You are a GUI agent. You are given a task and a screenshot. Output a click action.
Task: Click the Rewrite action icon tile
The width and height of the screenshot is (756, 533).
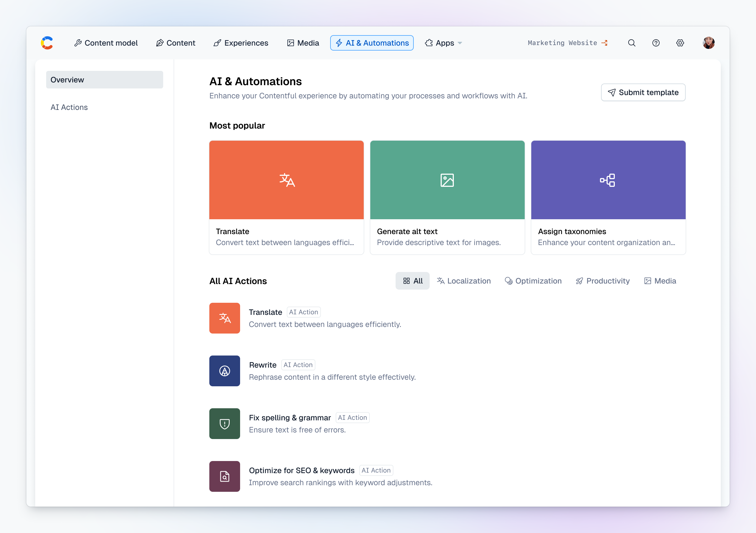click(224, 371)
